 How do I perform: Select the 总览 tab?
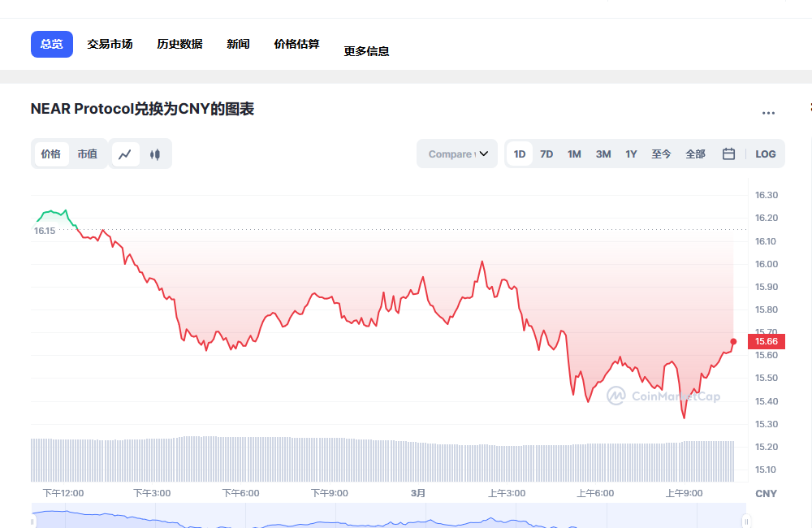(x=52, y=44)
